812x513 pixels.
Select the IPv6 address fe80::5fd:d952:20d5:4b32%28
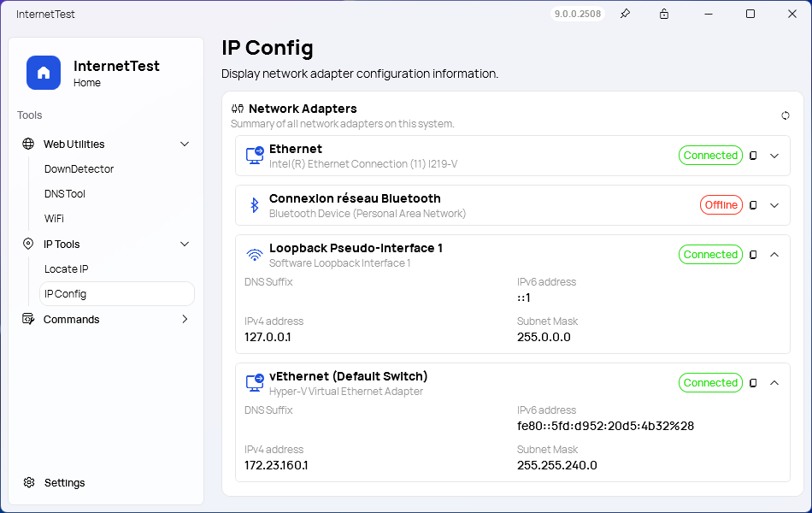pyautogui.click(x=605, y=426)
